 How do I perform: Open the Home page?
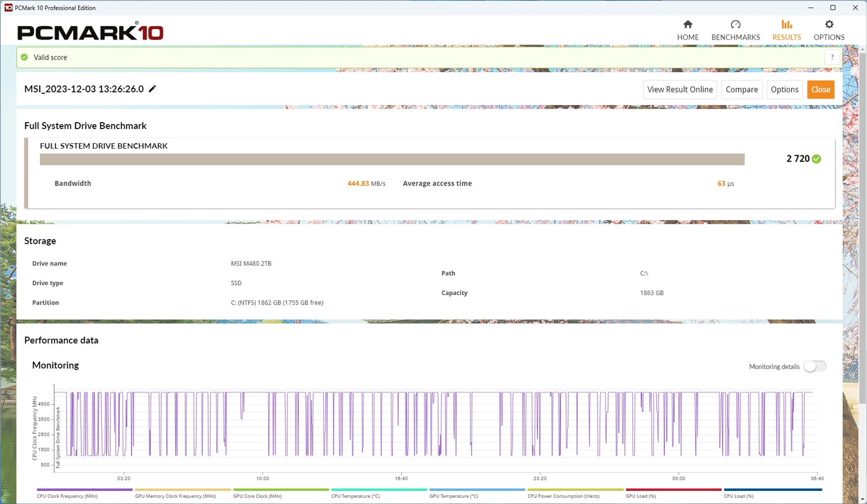pyautogui.click(x=688, y=30)
